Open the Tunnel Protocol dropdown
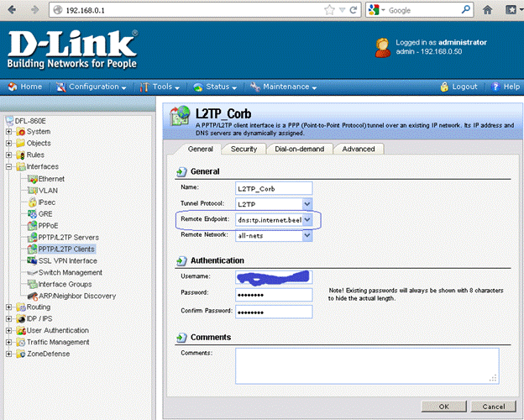The image size is (524, 420). pos(307,203)
